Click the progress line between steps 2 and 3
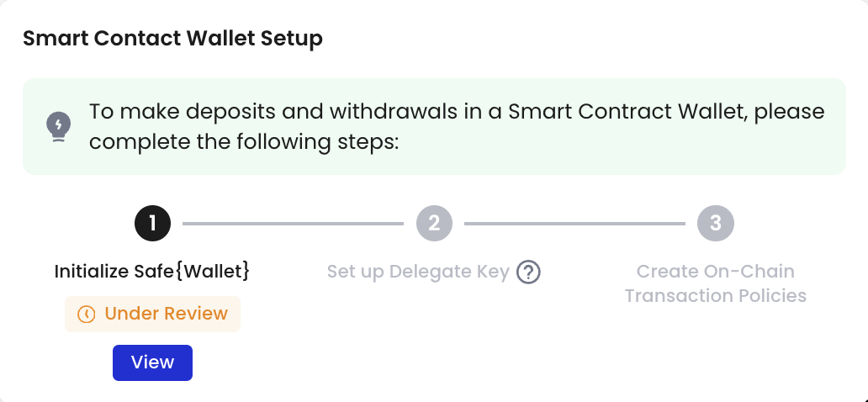868x402 pixels. coord(574,224)
